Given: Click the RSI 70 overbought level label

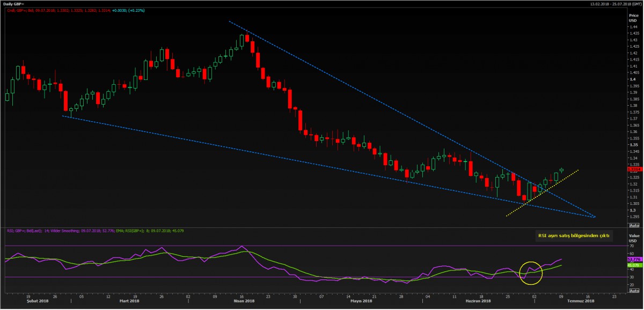Looking at the screenshot, I should [631, 246].
